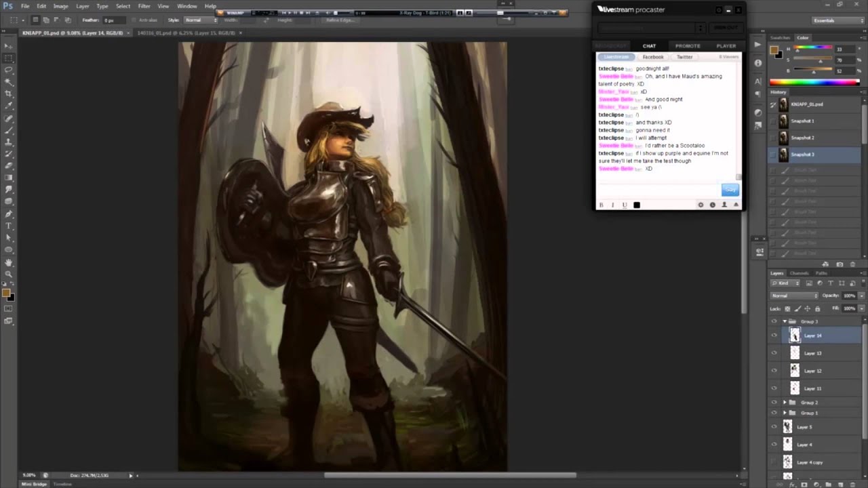Select the Facebook chat button
868x488 pixels.
click(x=653, y=57)
